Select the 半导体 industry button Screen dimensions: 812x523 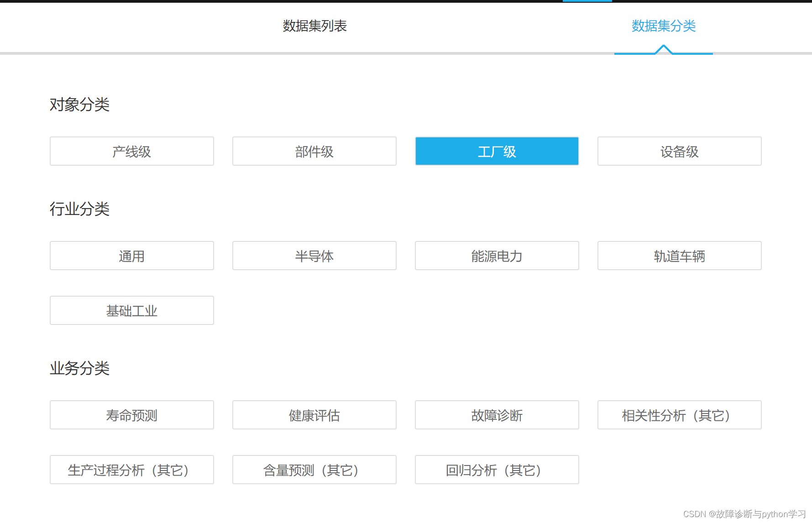tap(314, 256)
